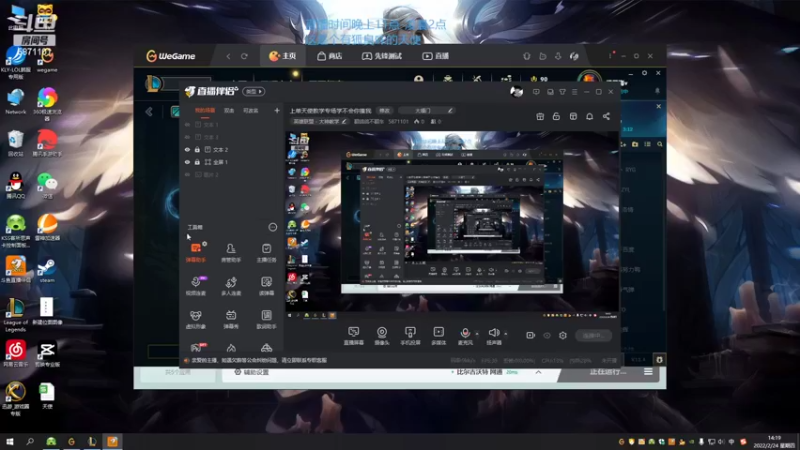Screen dimensions: 800x450
Task: Click the lock icon beside gift box
Action: pos(556,116)
